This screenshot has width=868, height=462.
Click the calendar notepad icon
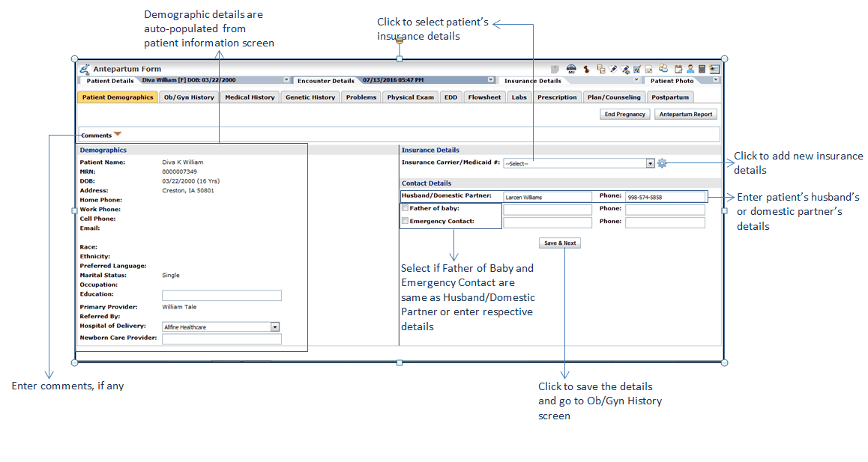678,69
